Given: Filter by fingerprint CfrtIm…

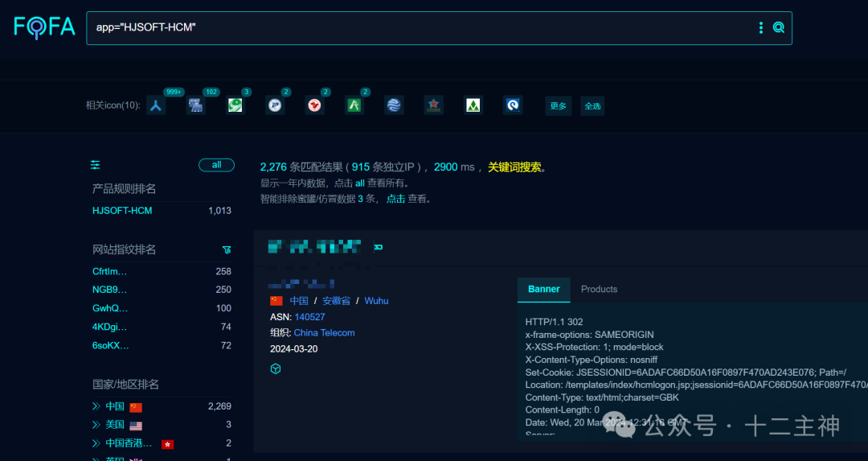Looking at the screenshot, I should coord(109,271).
